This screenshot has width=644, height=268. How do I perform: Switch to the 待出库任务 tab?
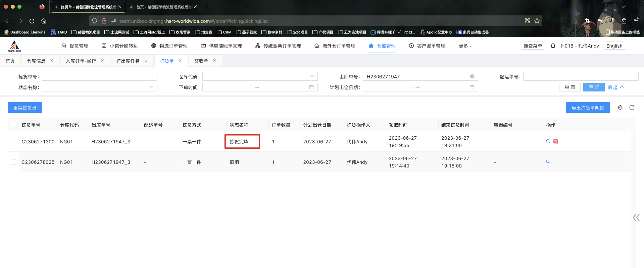coord(128,61)
